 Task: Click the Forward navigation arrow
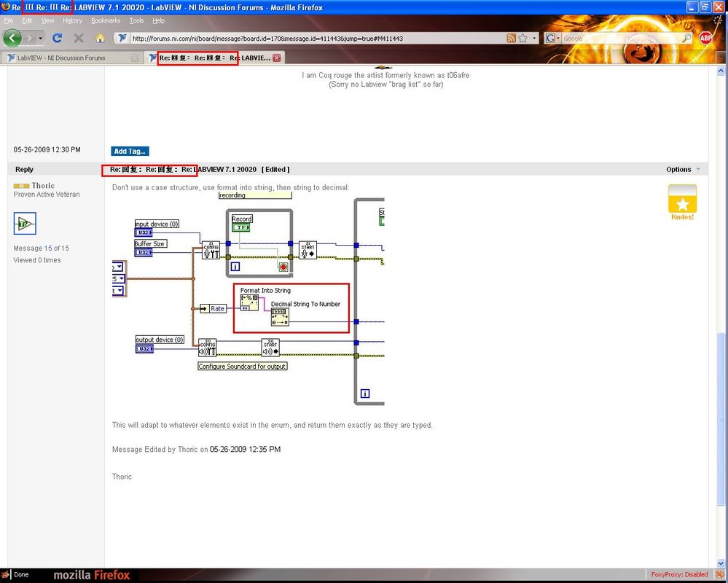tap(29, 38)
